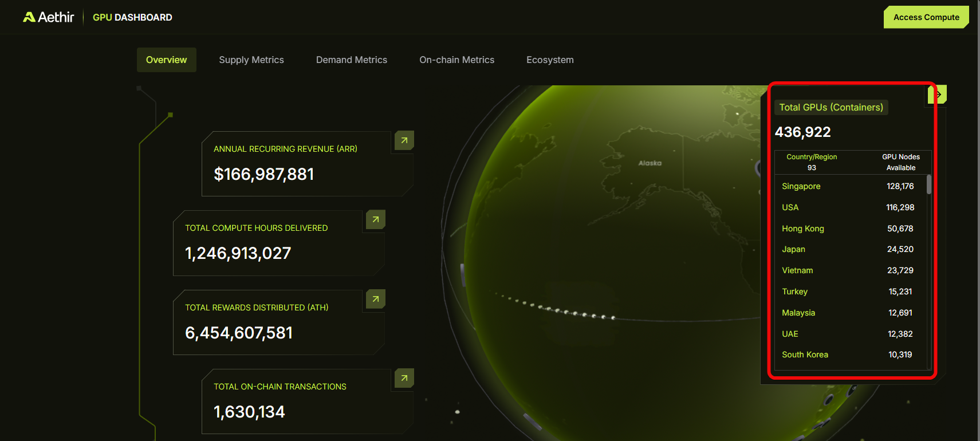980x441 pixels.
Task: Go to the Demand Metrics tab
Action: (x=352, y=60)
